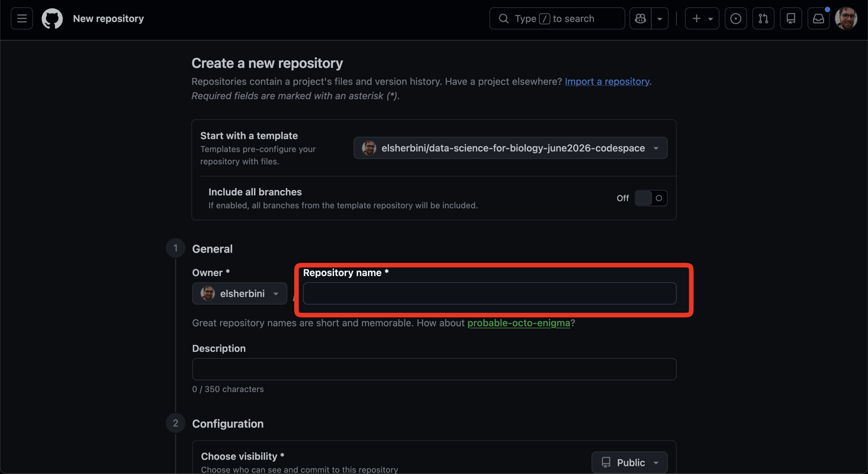The height and width of the screenshot is (474, 868).
Task: Click the search magnifier box
Action: coord(557,19)
